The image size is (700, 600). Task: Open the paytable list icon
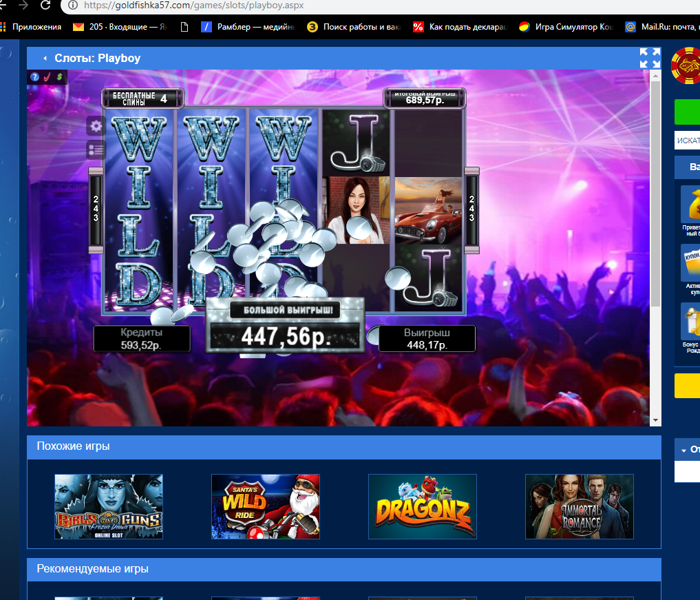[x=96, y=149]
